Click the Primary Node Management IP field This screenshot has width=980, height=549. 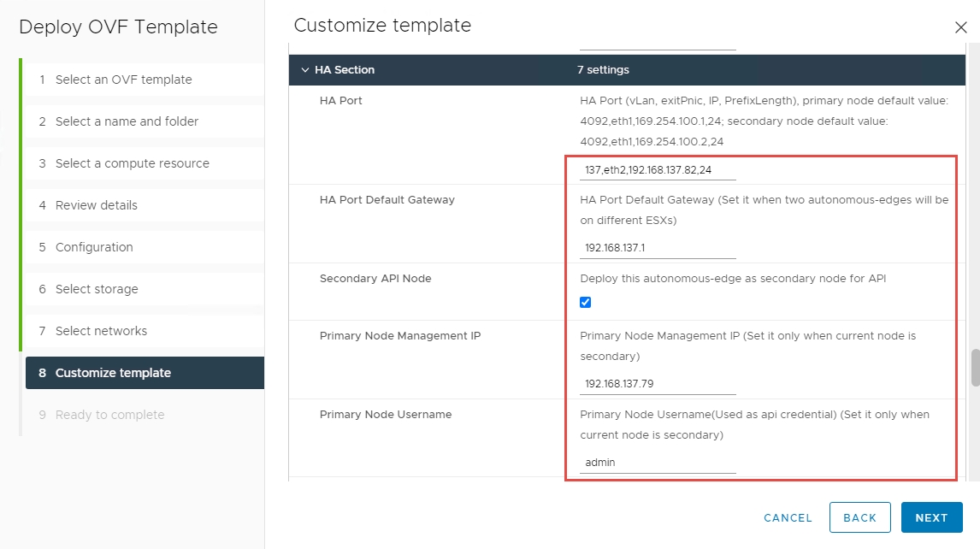pos(657,384)
